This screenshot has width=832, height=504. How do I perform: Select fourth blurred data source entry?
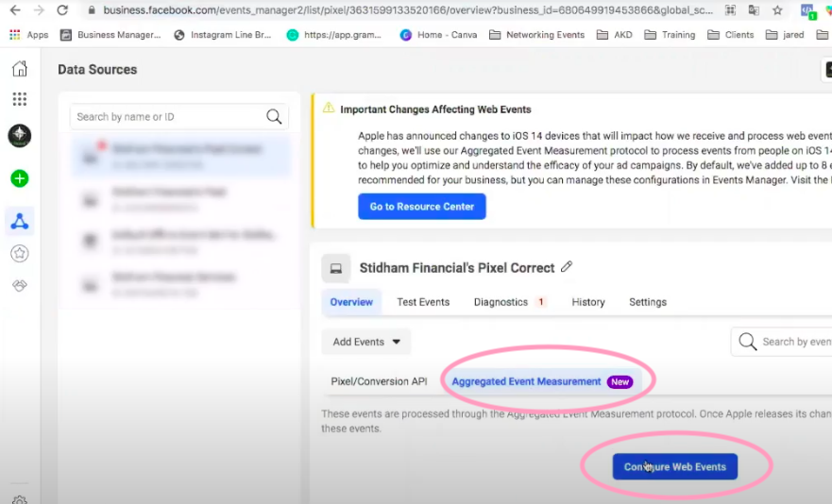[x=181, y=284]
